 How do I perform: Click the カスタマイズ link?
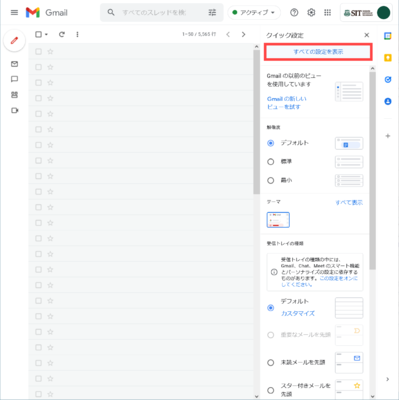click(298, 313)
